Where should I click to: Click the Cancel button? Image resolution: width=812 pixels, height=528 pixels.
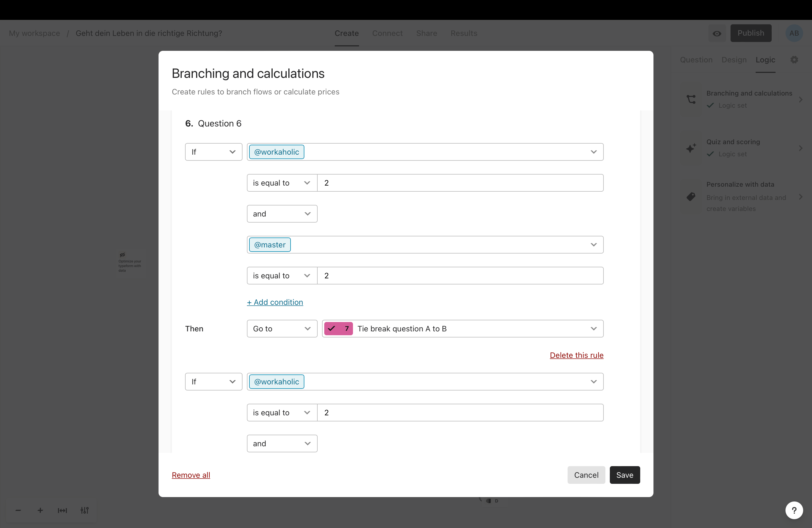click(x=586, y=475)
